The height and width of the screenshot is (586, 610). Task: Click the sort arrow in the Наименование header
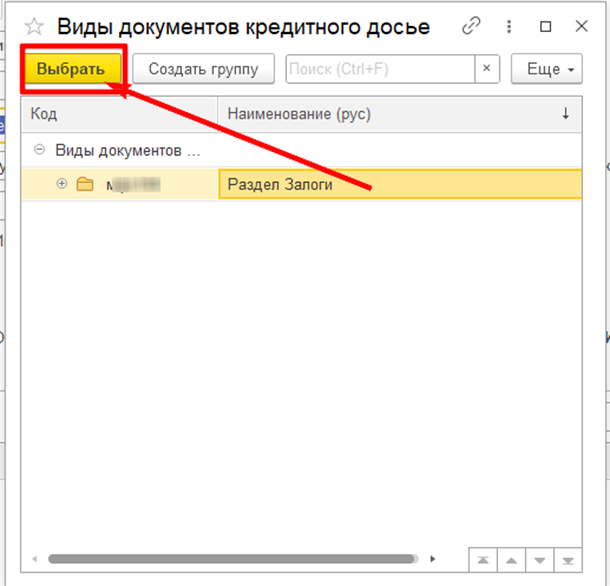coord(566,114)
